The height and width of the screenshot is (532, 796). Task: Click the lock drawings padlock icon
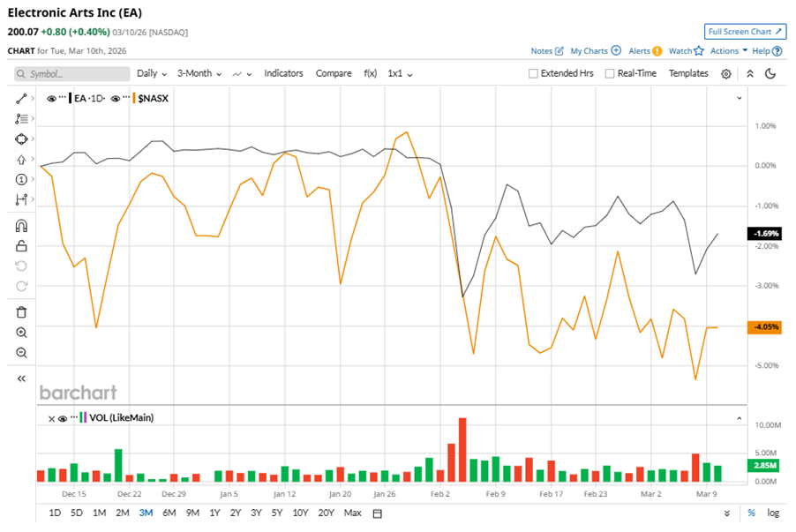pos(21,246)
